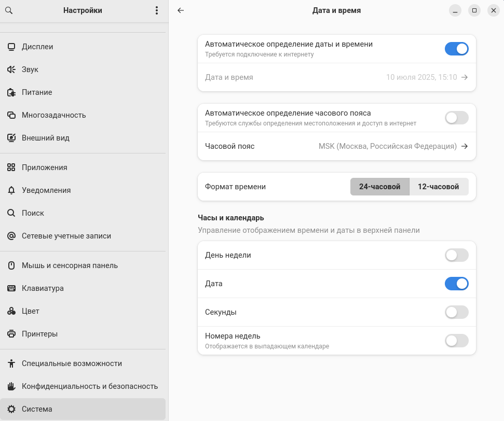Open the Дата и время row arrow

coord(465,77)
